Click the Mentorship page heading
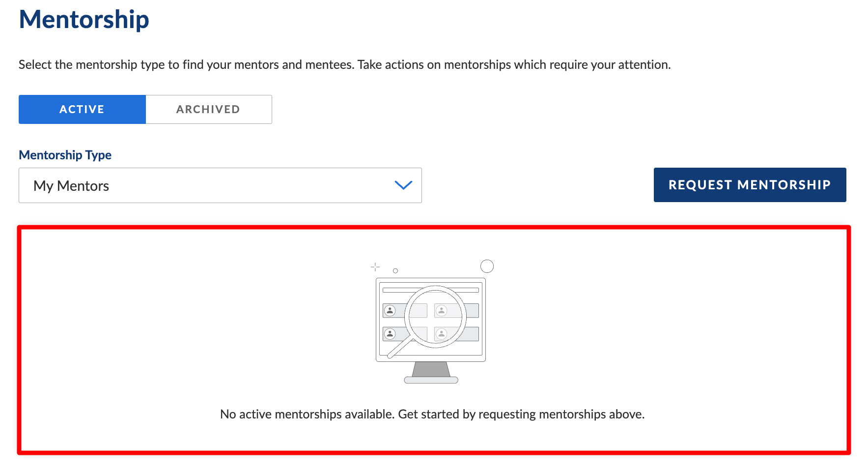This screenshot has height=475, width=868. pos(84,20)
